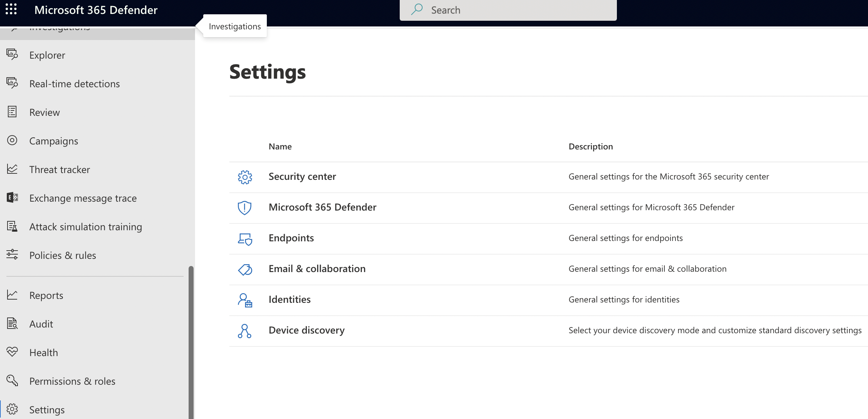Click the Explorer sidebar icon

click(12, 55)
